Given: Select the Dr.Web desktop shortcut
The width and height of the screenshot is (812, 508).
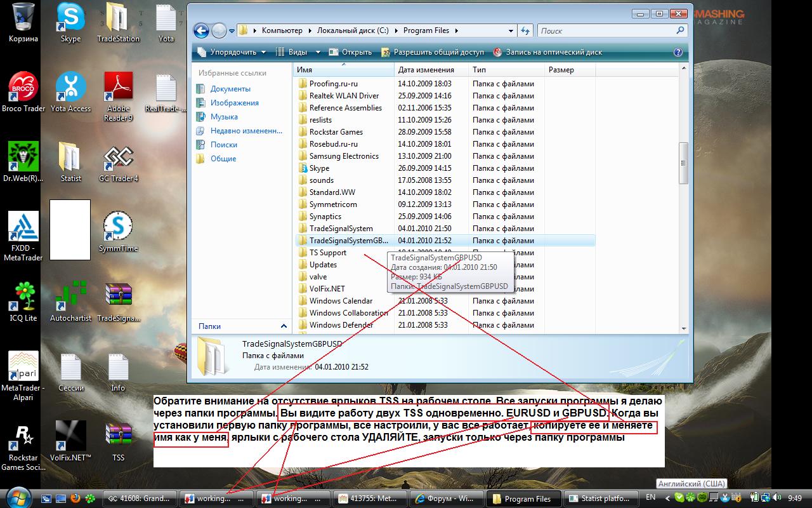Looking at the screenshot, I should point(23,163).
